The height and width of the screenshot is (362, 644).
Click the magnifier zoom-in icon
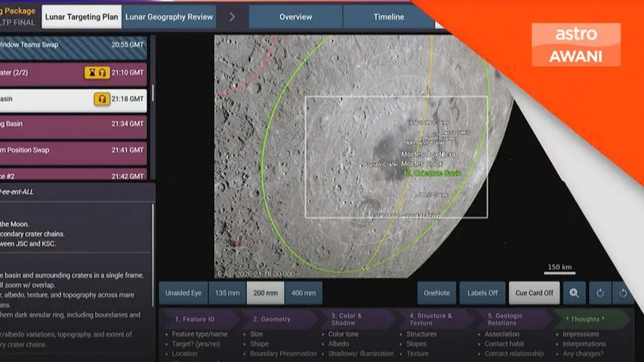575,293
